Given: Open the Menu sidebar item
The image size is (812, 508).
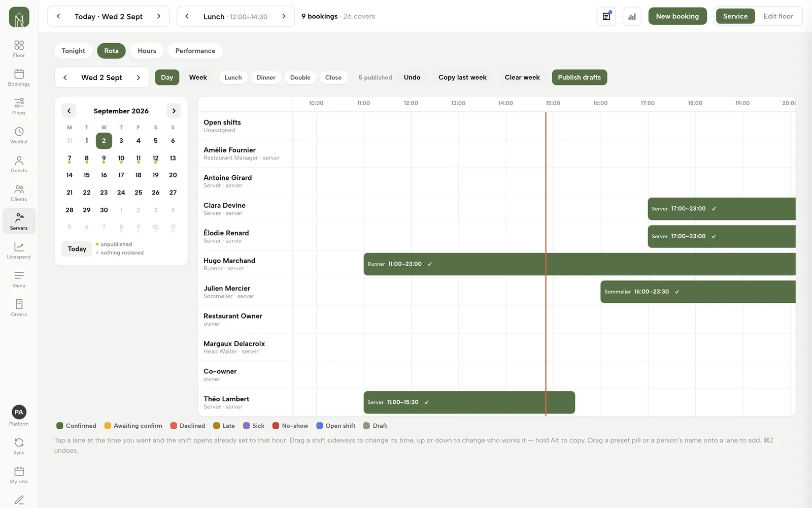Looking at the screenshot, I should (x=19, y=279).
